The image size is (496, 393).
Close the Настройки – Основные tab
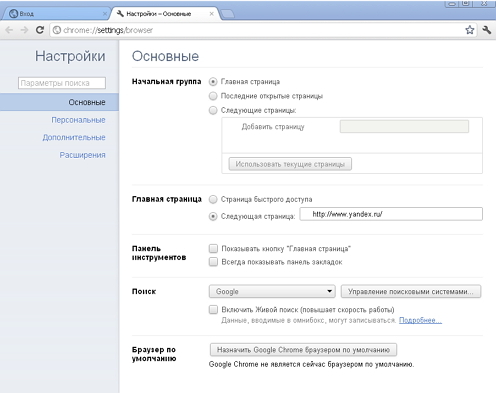pyautogui.click(x=211, y=14)
